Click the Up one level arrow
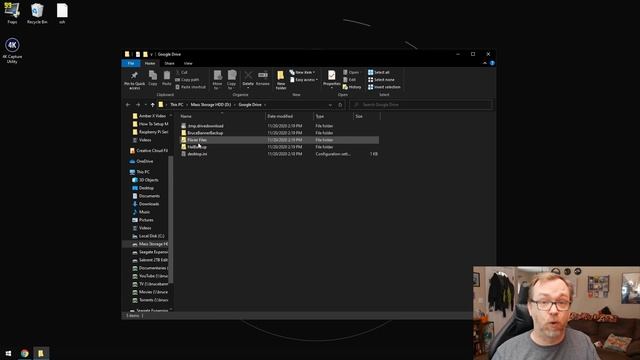This screenshot has width=640, height=360. (x=153, y=105)
